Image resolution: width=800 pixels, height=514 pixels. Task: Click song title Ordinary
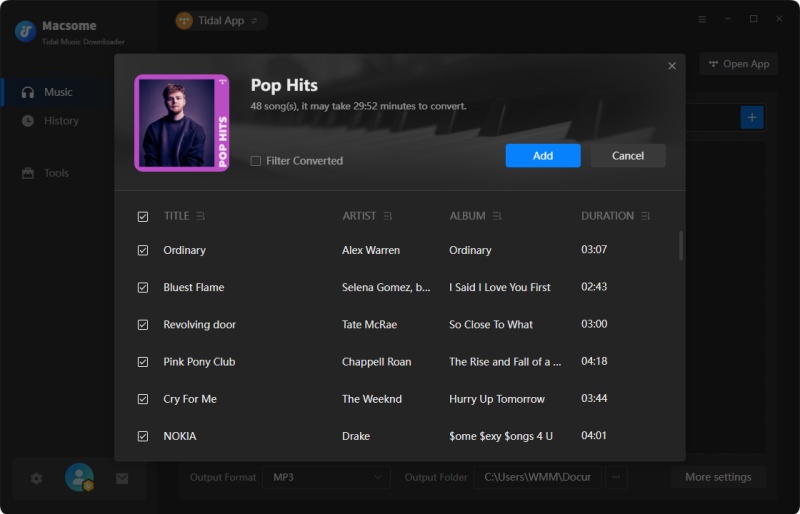pos(184,251)
